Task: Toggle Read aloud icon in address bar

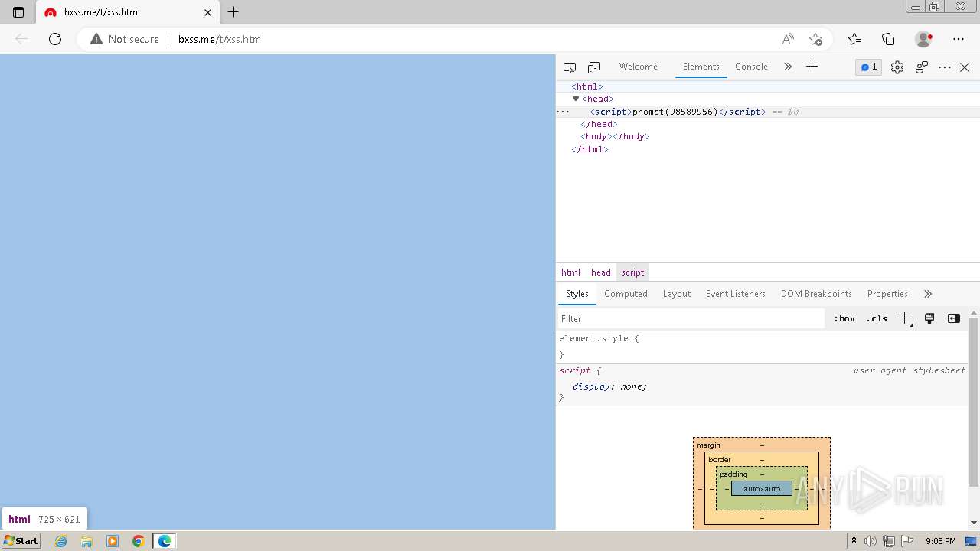Action: point(788,39)
